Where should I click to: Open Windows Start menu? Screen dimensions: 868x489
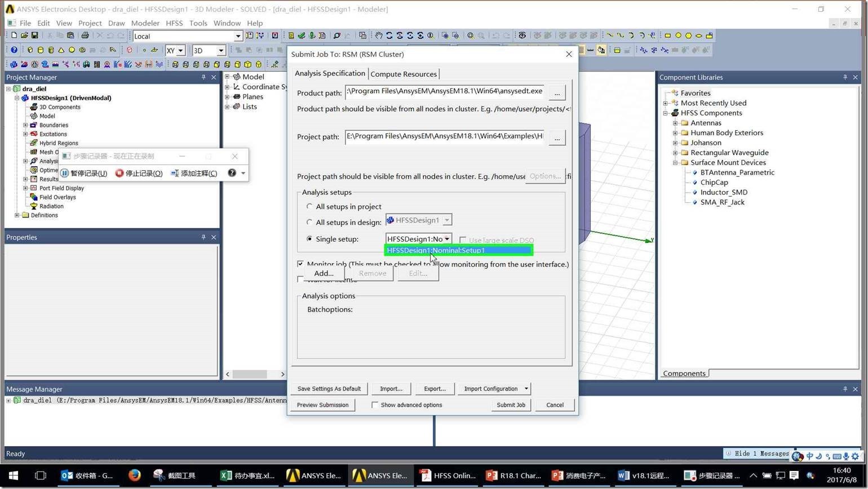tap(13, 475)
